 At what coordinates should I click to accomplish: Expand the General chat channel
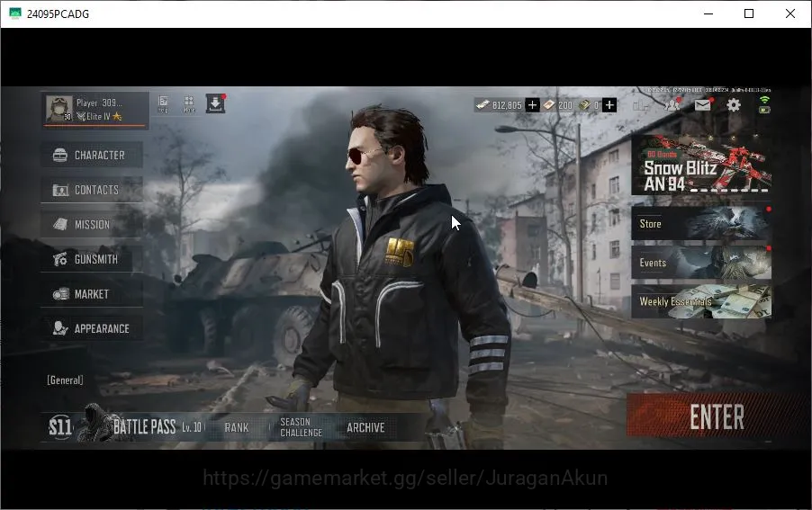(x=65, y=380)
